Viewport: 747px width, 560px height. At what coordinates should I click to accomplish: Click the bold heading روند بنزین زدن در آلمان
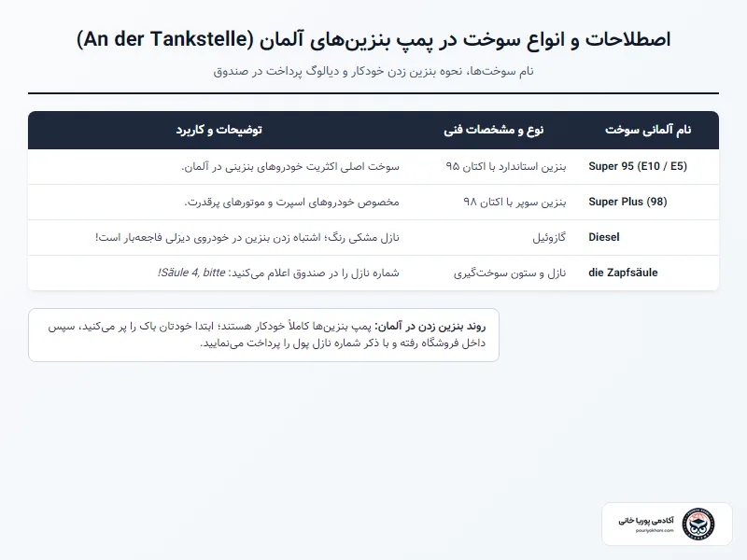pyautogui.click(x=430, y=326)
